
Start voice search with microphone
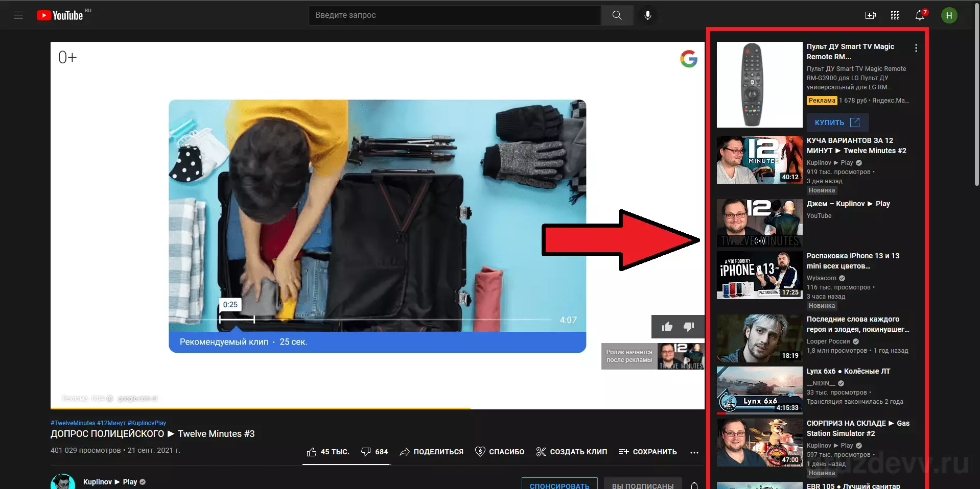[x=648, y=15]
